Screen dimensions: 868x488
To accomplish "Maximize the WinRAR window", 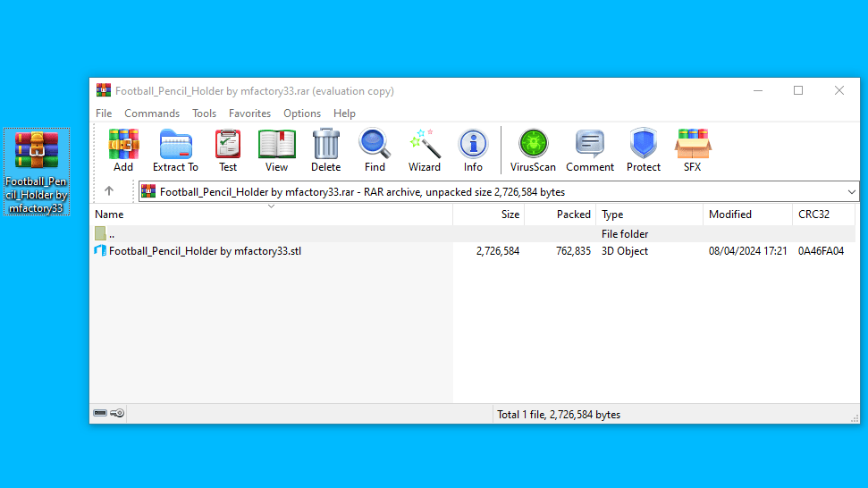I will pos(798,90).
